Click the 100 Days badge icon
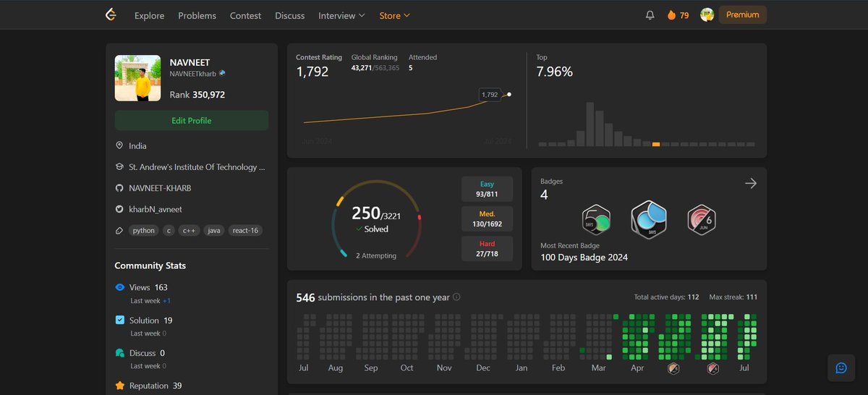 [x=649, y=219]
